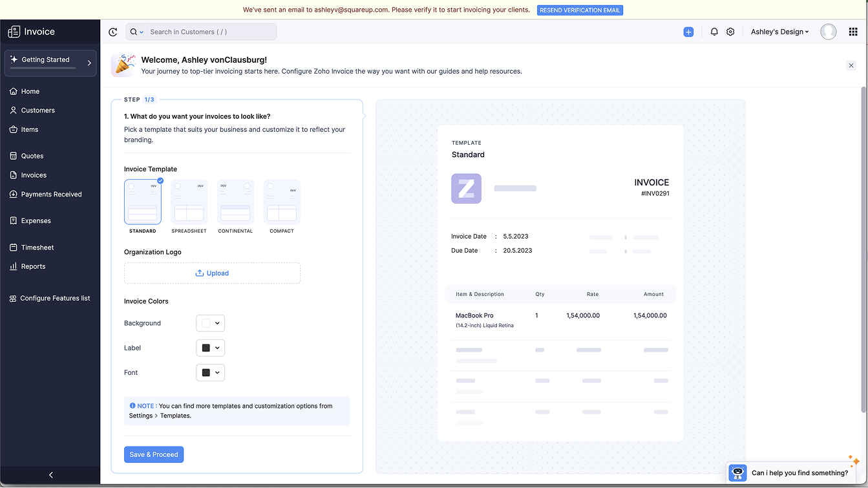Image resolution: width=868 pixels, height=488 pixels.
Task: Select Timesheet in the sidebar
Action: coord(36,247)
